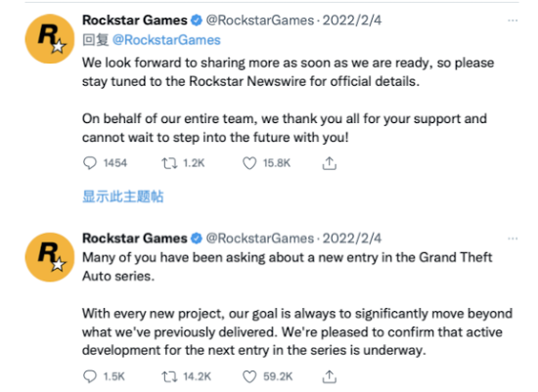Open more options on the second tweet
The height and width of the screenshot is (392, 538).
click(513, 239)
